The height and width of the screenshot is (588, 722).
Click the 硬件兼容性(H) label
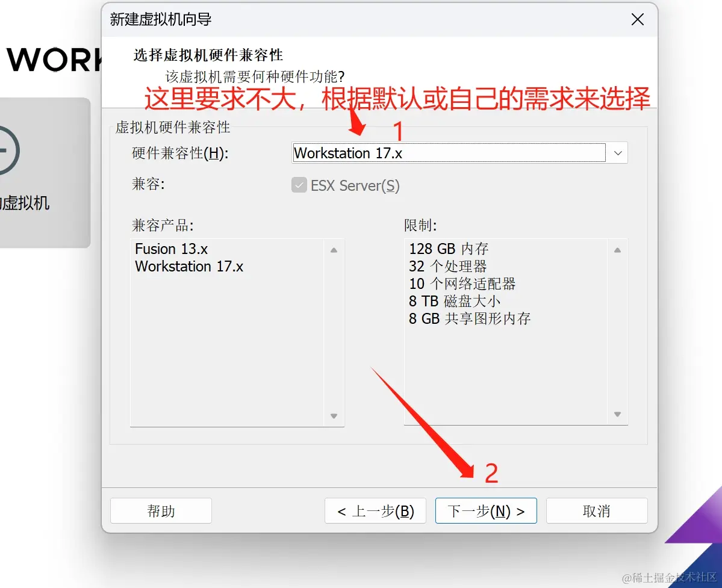(x=180, y=153)
